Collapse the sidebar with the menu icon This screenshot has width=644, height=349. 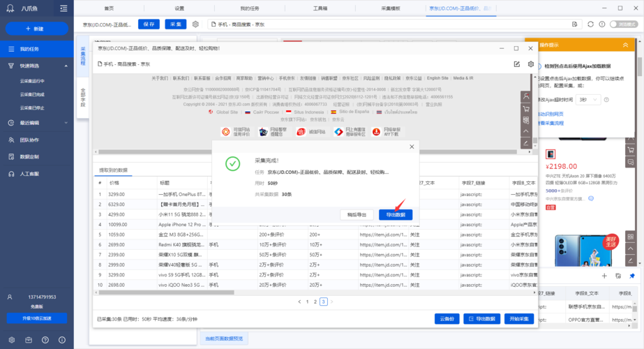(63, 8)
